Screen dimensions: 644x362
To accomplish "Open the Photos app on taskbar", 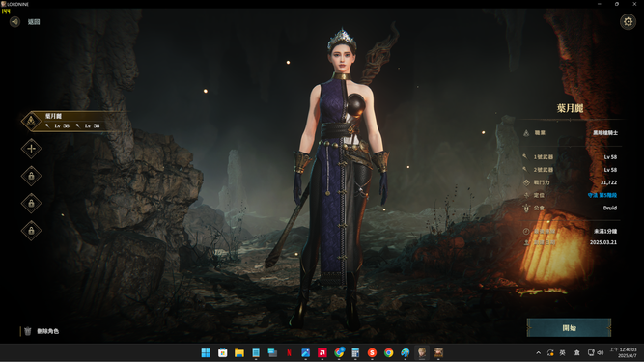I will tap(305, 352).
